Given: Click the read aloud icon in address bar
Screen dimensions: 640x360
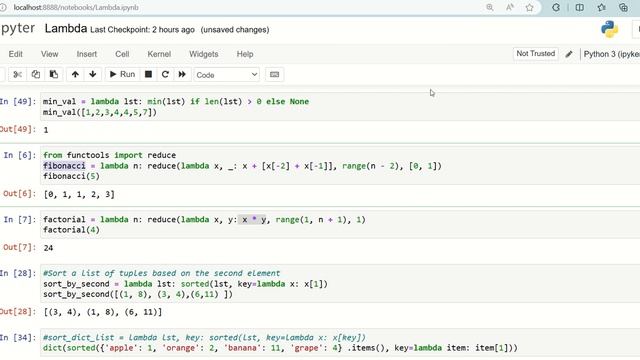Looking at the screenshot, I should (510, 7).
